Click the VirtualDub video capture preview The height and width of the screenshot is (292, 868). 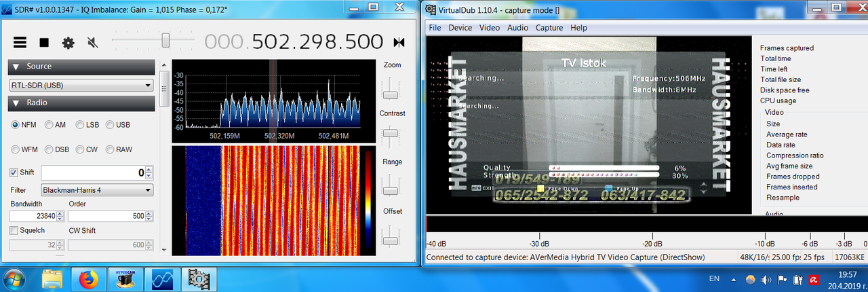click(589, 126)
